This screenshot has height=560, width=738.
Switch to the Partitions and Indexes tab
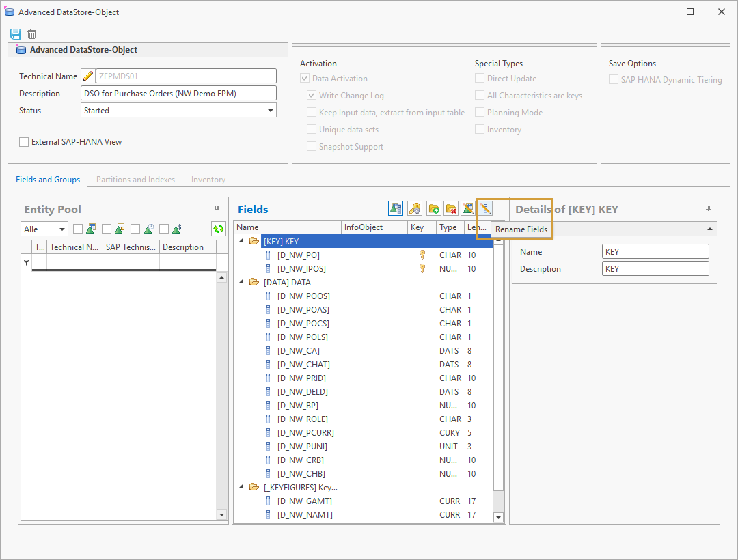coord(135,179)
